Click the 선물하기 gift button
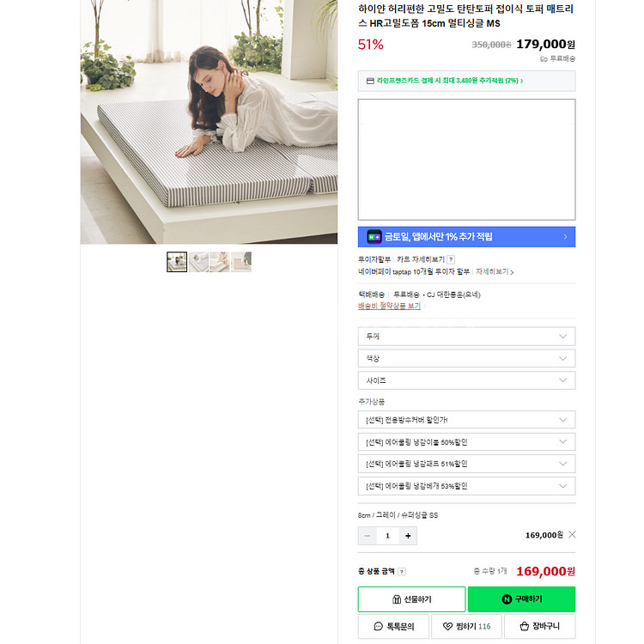This screenshot has height=644, width=644. (411, 599)
